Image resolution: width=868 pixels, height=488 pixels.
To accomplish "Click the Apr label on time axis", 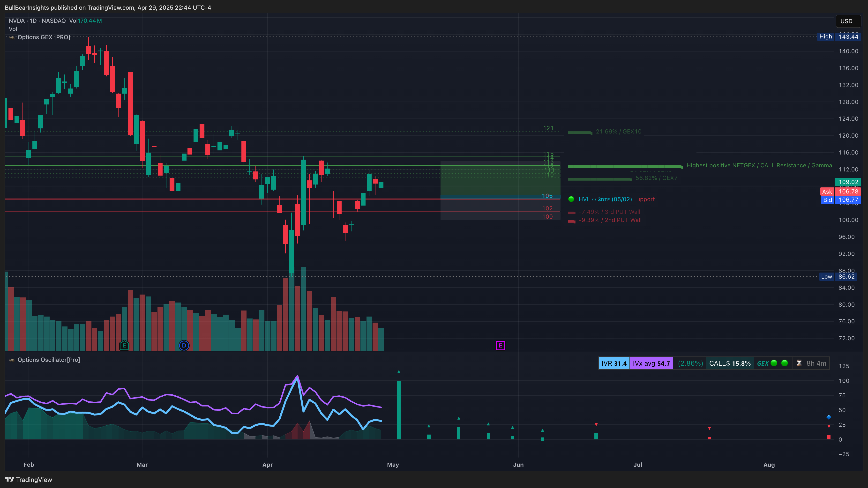I will [x=268, y=465].
